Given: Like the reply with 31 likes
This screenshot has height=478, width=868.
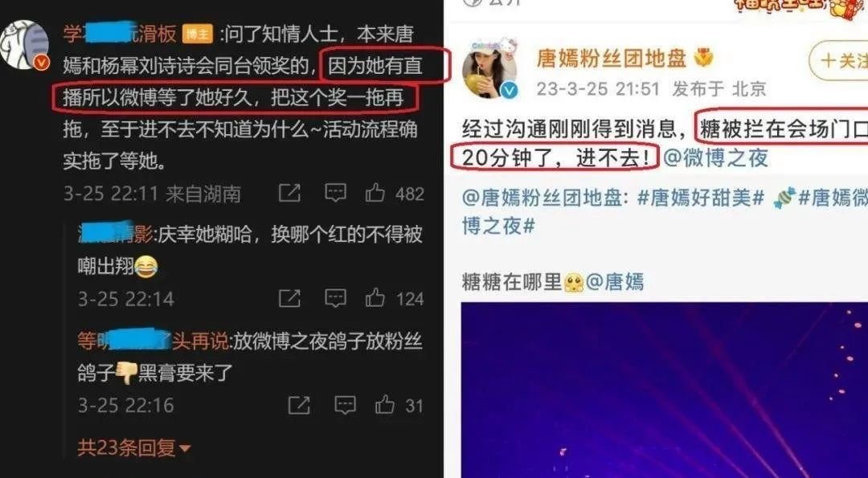Looking at the screenshot, I should [x=385, y=405].
